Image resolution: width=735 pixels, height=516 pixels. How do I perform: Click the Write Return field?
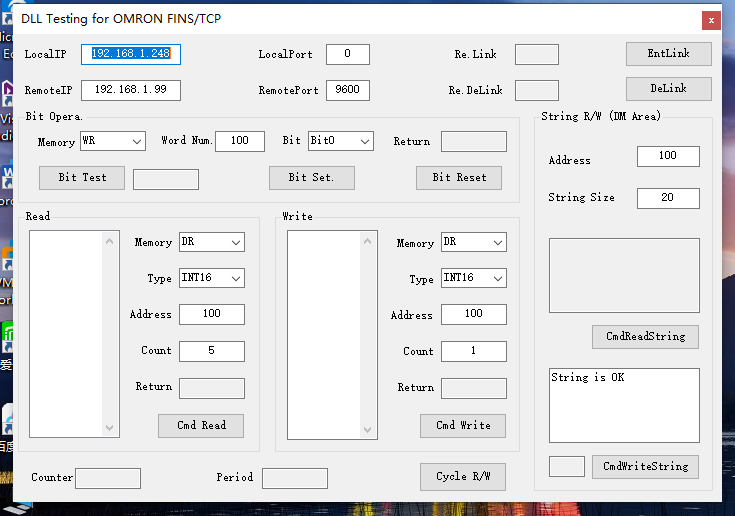[x=474, y=388]
